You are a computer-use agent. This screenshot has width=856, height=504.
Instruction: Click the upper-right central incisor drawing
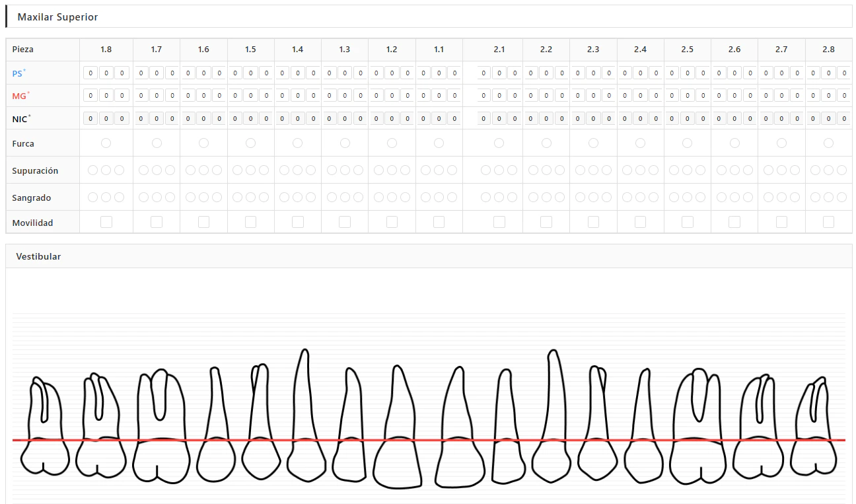click(x=397, y=426)
